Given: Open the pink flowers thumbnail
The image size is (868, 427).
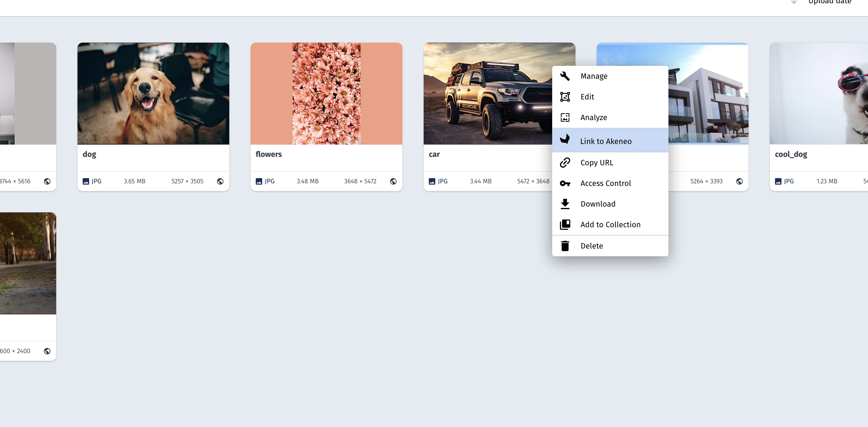Looking at the screenshot, I should (x=326, y=94).
